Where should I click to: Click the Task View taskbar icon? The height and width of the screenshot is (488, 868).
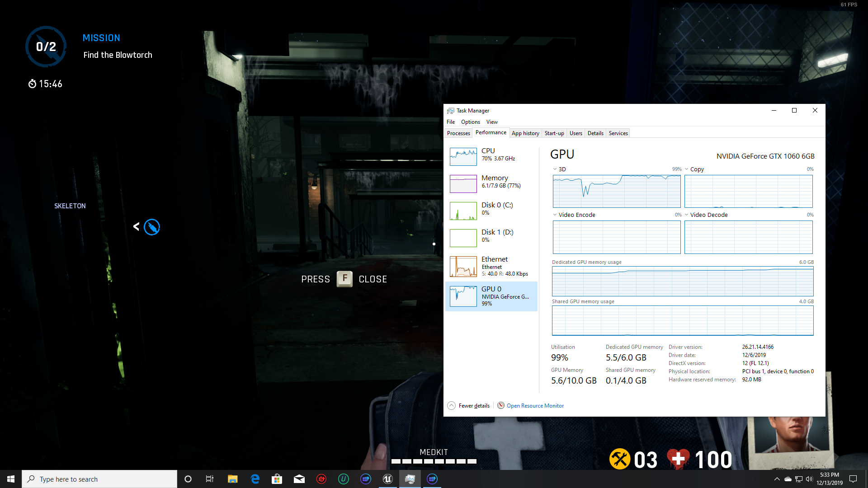210,479
